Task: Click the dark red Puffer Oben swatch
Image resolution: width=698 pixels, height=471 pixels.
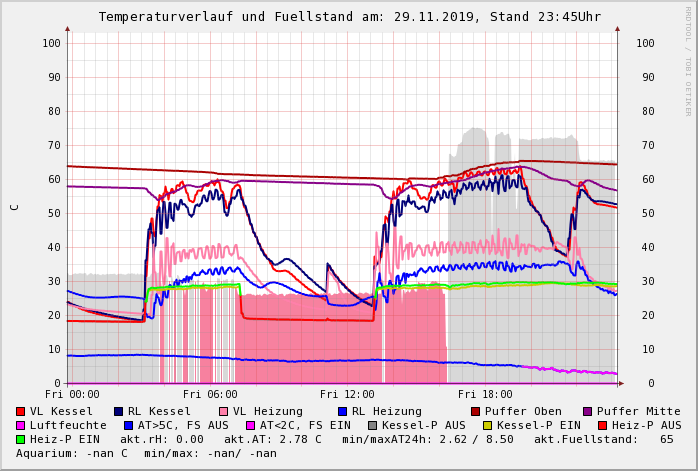Action: (x=475, y=411)
